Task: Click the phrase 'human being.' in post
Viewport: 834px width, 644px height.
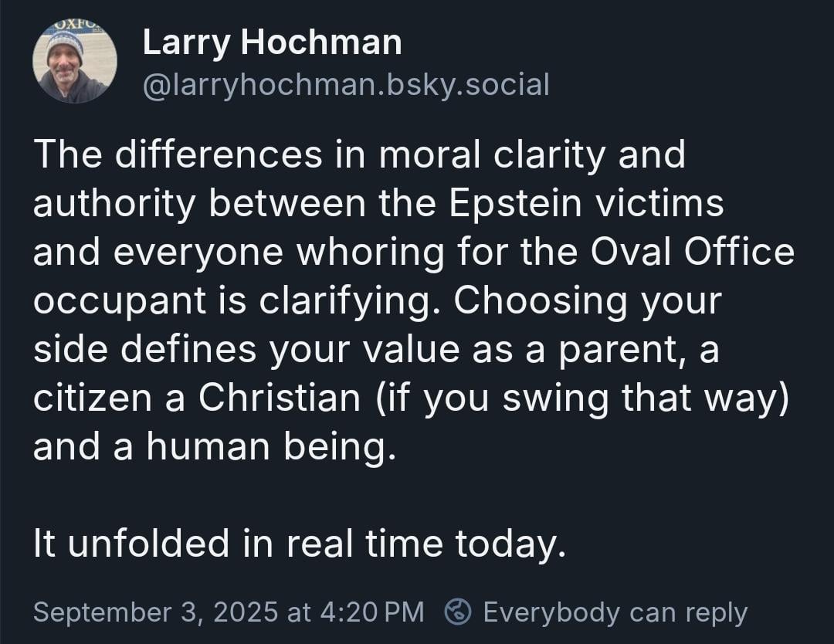Action: 271,446
